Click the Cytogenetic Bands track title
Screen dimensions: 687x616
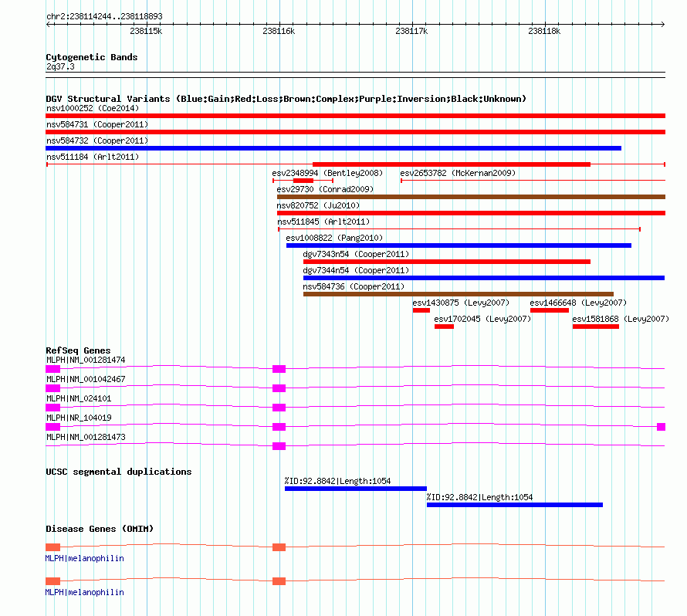tap(92, 57)
